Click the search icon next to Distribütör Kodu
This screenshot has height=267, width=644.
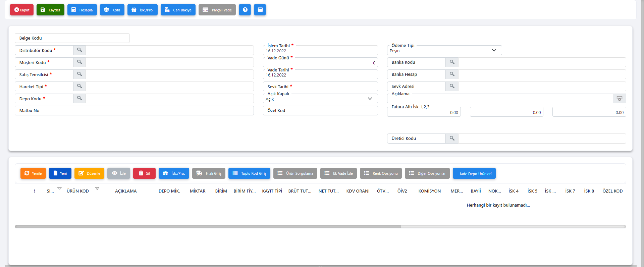(x=79, y=50)
